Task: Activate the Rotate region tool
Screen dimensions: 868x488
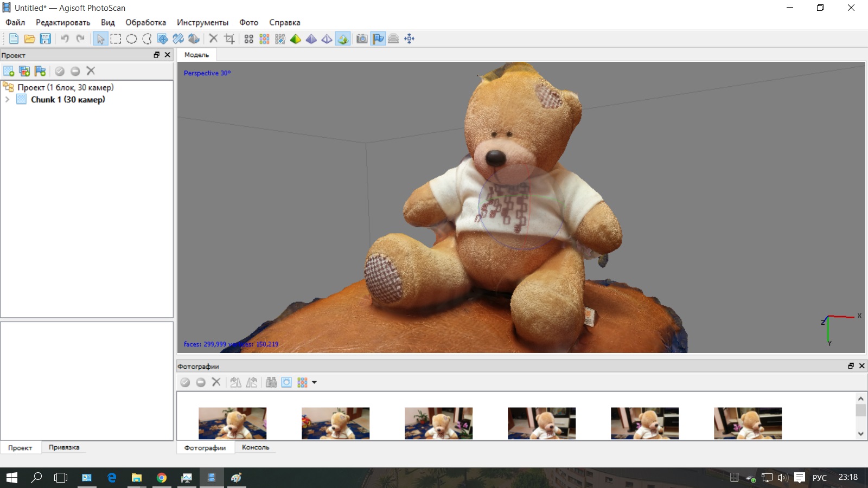Action: pyautogui.click(x=178, y=38)
